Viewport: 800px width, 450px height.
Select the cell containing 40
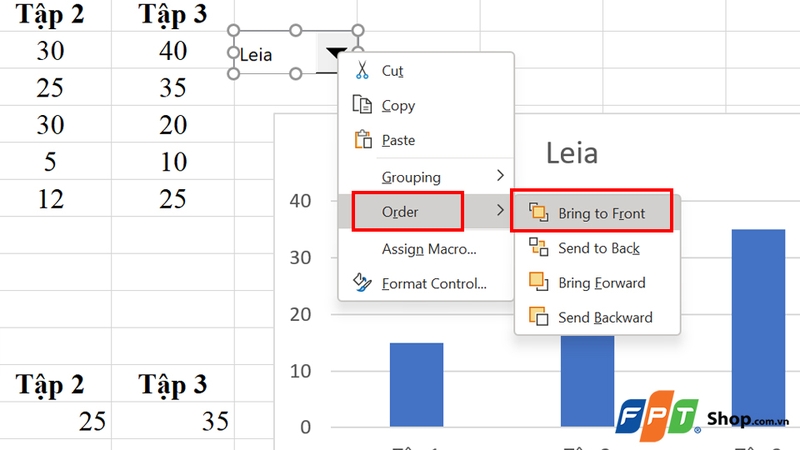(x=173, y=51)
